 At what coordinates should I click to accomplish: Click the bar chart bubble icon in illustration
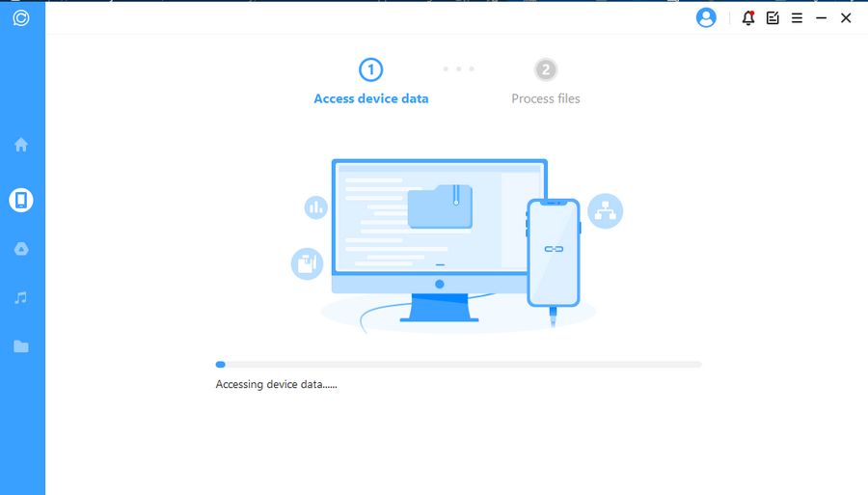(x=316, y=206)
